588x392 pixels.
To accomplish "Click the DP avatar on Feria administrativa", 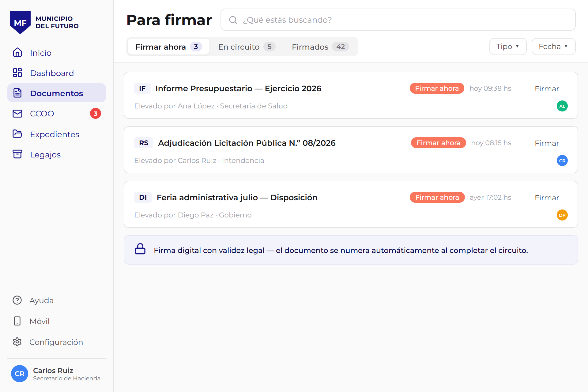I will (562, 215).
